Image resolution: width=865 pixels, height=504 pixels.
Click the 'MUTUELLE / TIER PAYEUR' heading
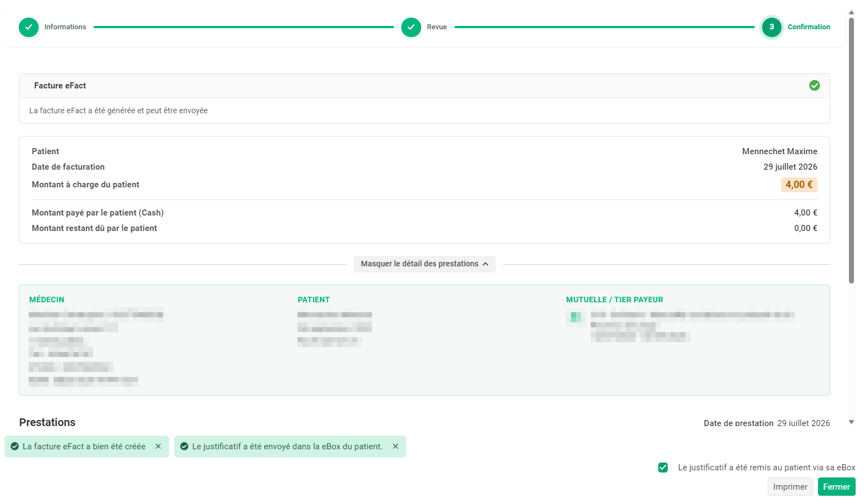pos(615,300)
